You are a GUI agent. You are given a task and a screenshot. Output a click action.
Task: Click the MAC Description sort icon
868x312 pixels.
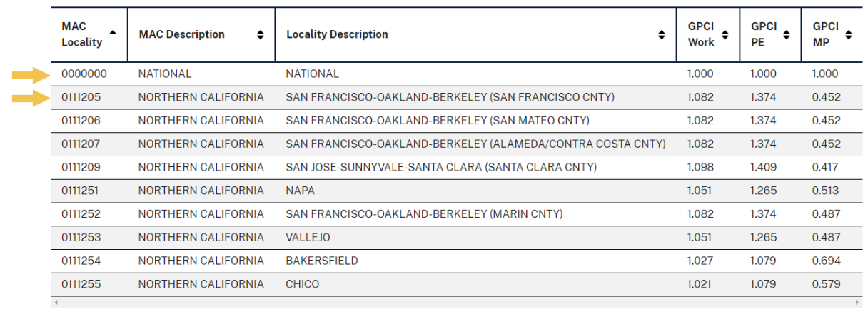pyautogui.click(x=260, y=35)
